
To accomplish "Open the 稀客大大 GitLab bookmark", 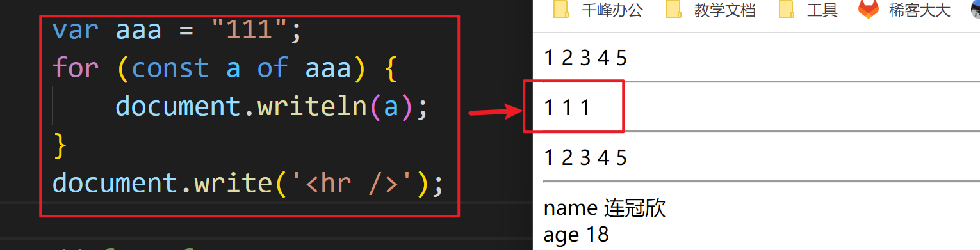I will [904, 10].
